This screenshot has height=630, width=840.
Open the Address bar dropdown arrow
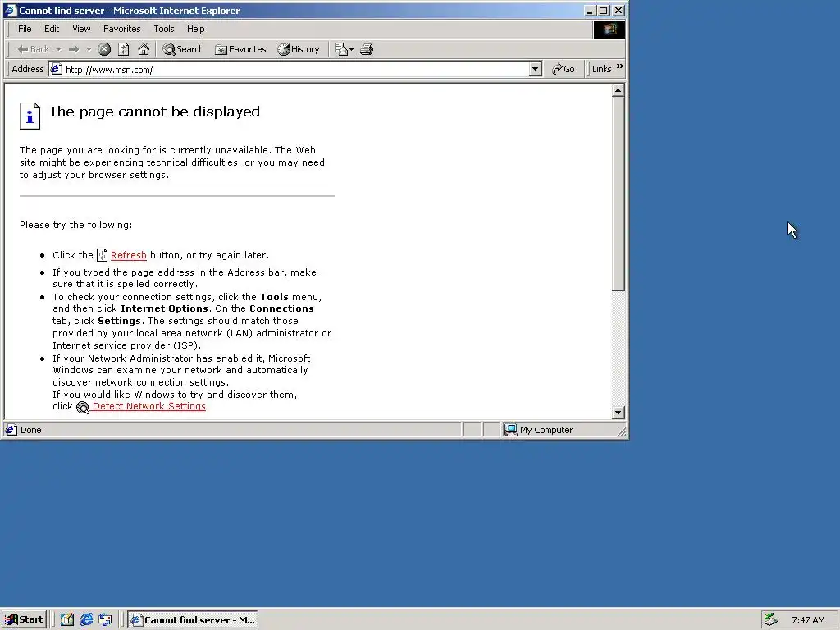(535, 69)
